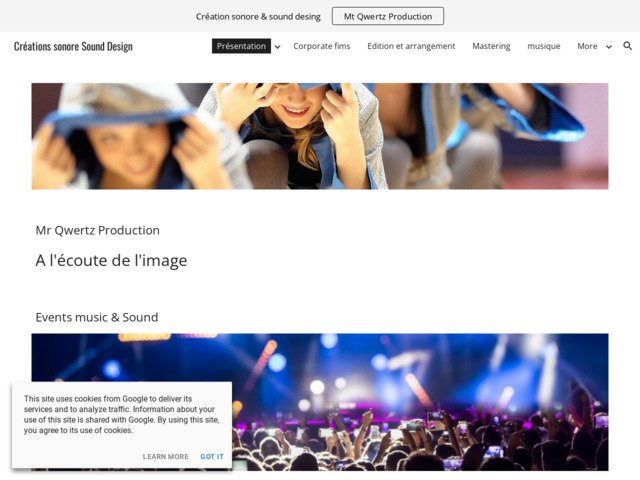The width and height of the screenshot is (640, 480).
Task: Expand the More menu chevron
Action: click(609, 47)
